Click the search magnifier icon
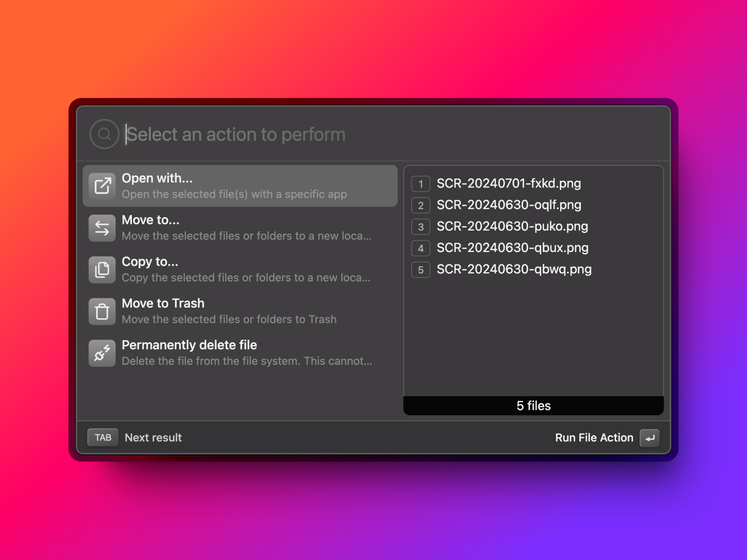The image size is (747, 560). coord(104,134)
